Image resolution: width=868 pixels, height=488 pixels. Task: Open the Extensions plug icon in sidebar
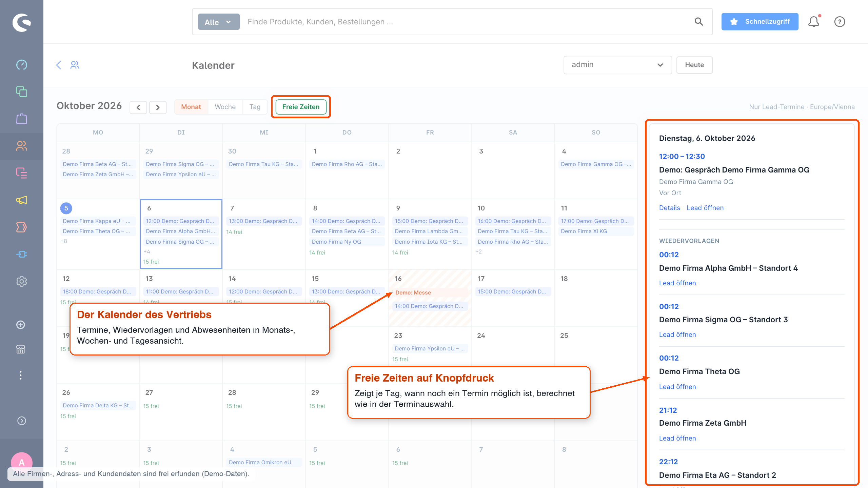[x=22, y=254]
